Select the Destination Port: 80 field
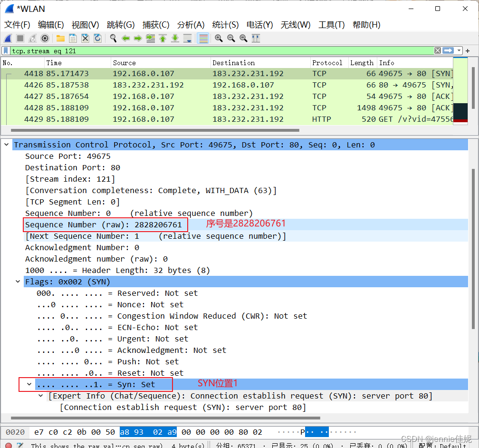 coord(73,167)
